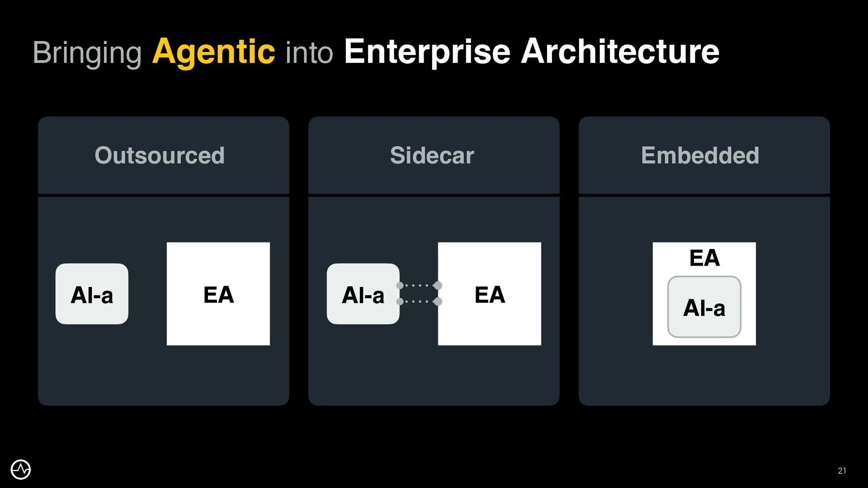Viewport: 868px width, 488px height.
Task: Click the EA square in the Outsourced panel
Action: [218, 294]
